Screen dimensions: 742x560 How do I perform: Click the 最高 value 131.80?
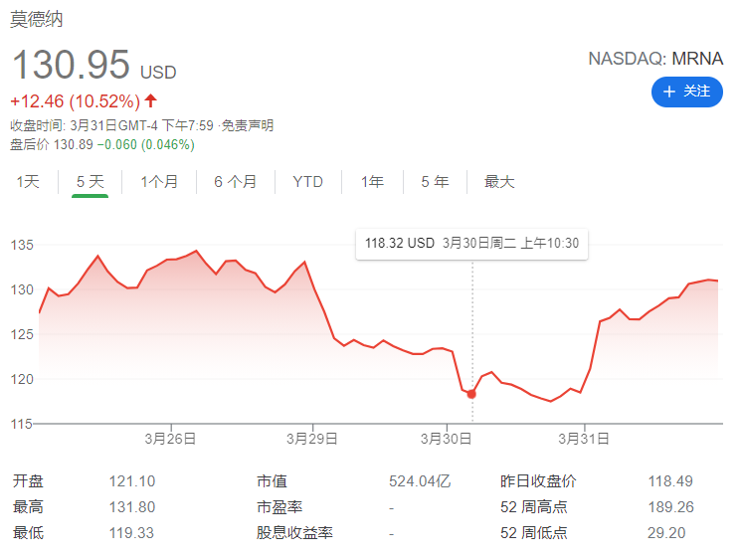132,507
